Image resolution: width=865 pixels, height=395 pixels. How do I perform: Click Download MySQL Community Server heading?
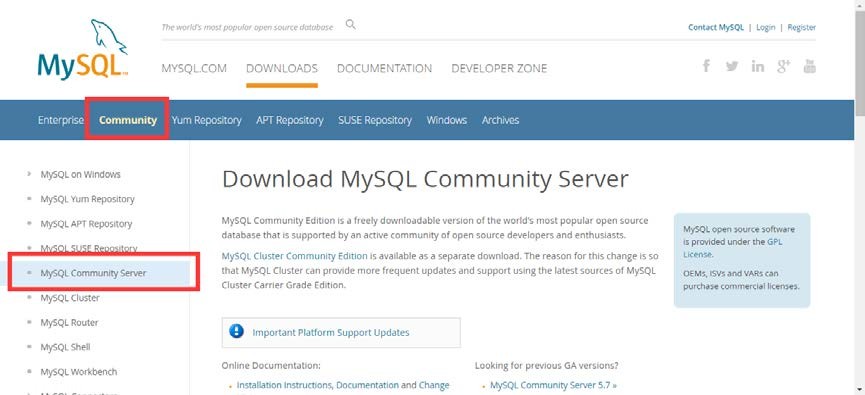coord(425,179)
